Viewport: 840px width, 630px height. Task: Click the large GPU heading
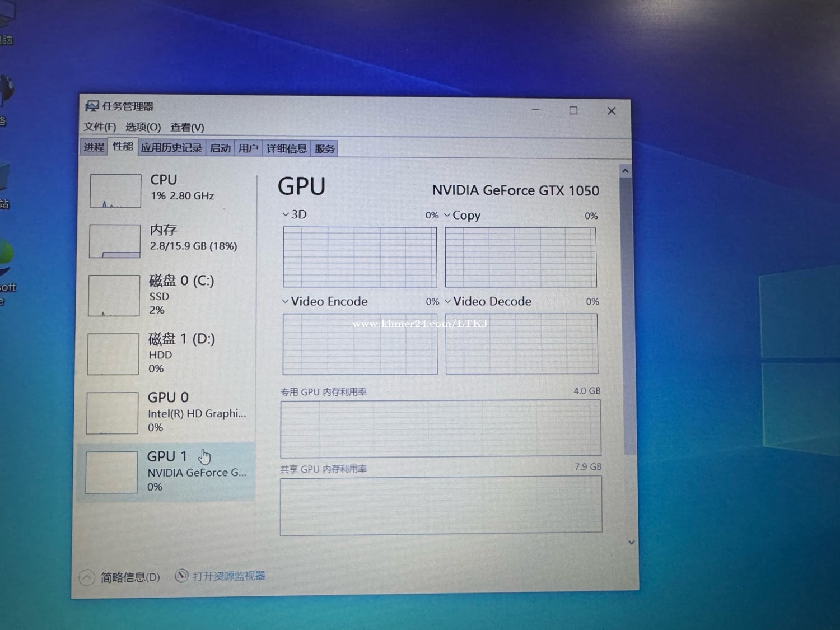301,186
